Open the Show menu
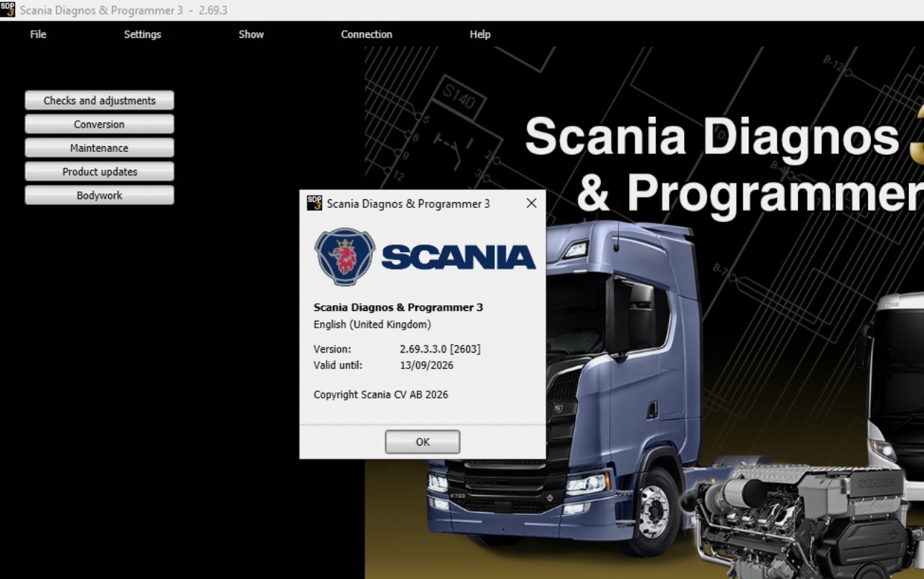Image resolution: width=924 pixels, height=579 pixels. pyautogui.click(x=251, y=34)
